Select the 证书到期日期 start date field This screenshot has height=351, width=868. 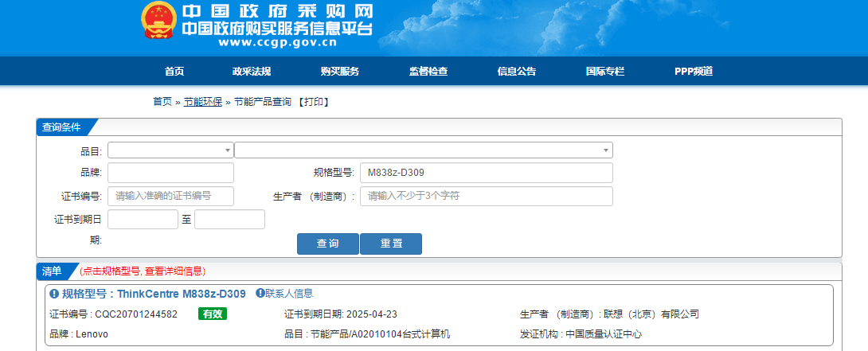143,219
